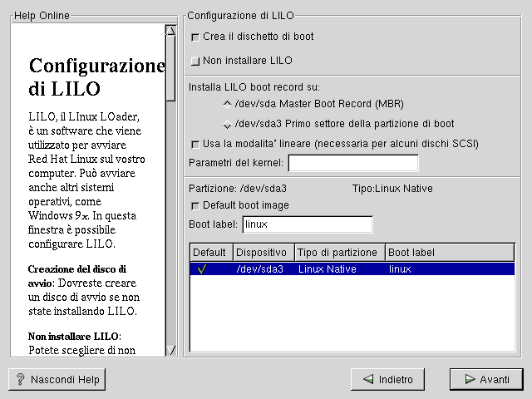Screen dimensions: 532x399
Task: Click the left arrow icon on Indietro
Action: pos(367,380)
